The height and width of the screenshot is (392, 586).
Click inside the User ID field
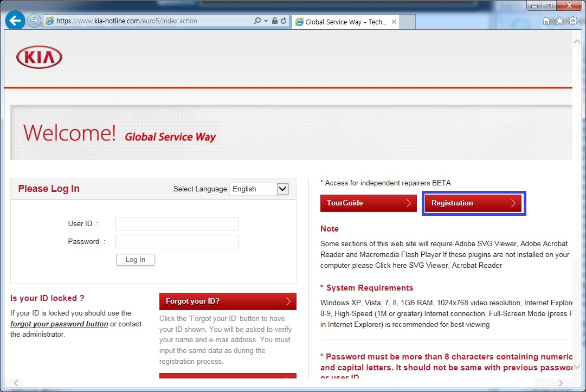176,223
